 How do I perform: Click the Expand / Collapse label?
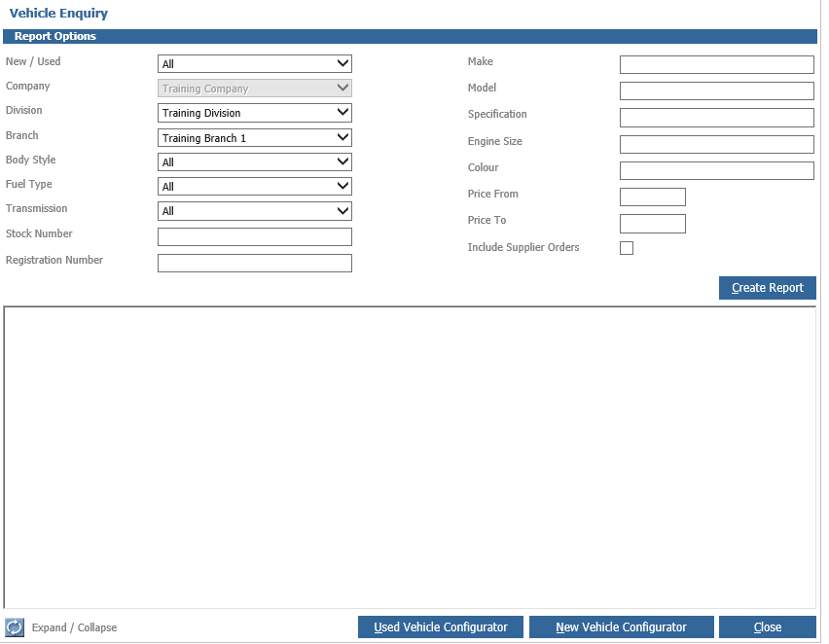click(74, 627)
